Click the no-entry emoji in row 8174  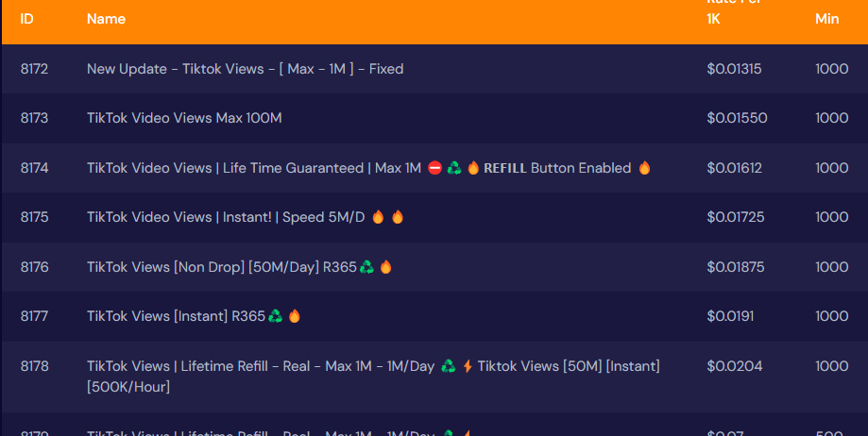point(435,168)
